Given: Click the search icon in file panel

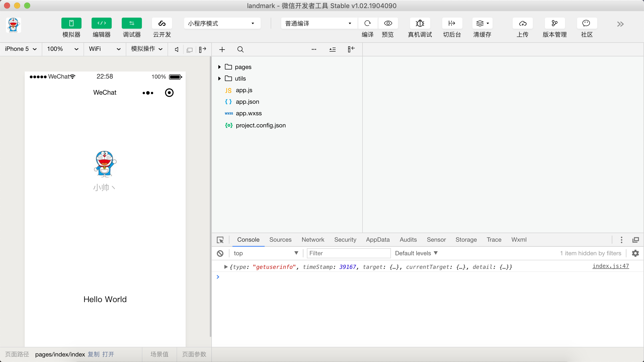Looking at the screenshot, I should 240,49.
